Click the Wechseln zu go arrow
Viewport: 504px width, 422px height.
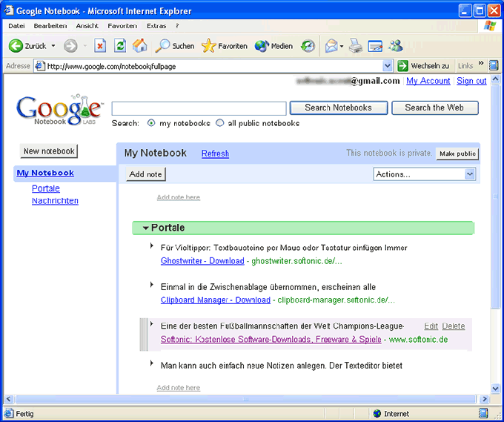click(x=402, y=66)
